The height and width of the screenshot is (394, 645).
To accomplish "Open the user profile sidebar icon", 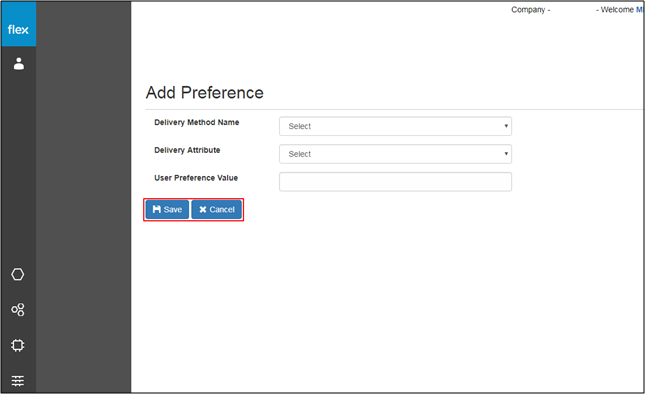I will 19,63.
